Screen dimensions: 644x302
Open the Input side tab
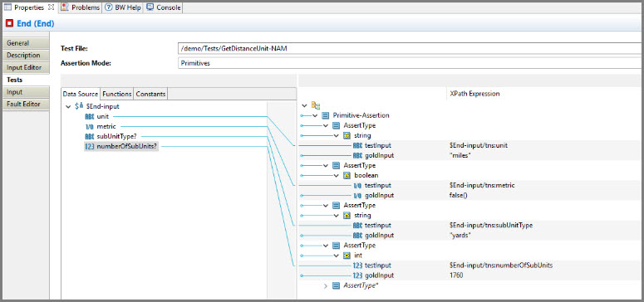click(27, 92)
